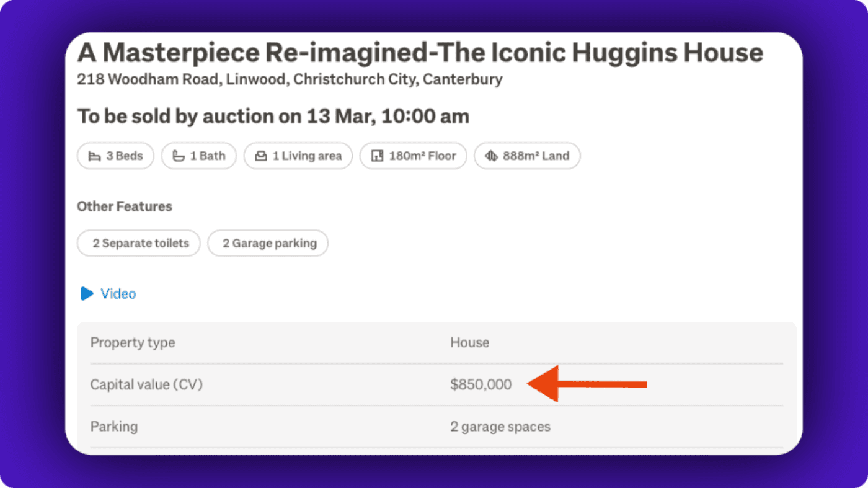Image resolution: width=868 pixels, height=488 pixels.
Task: Click the Parking row value 2 garage spaces
Action: coord(500,427)
